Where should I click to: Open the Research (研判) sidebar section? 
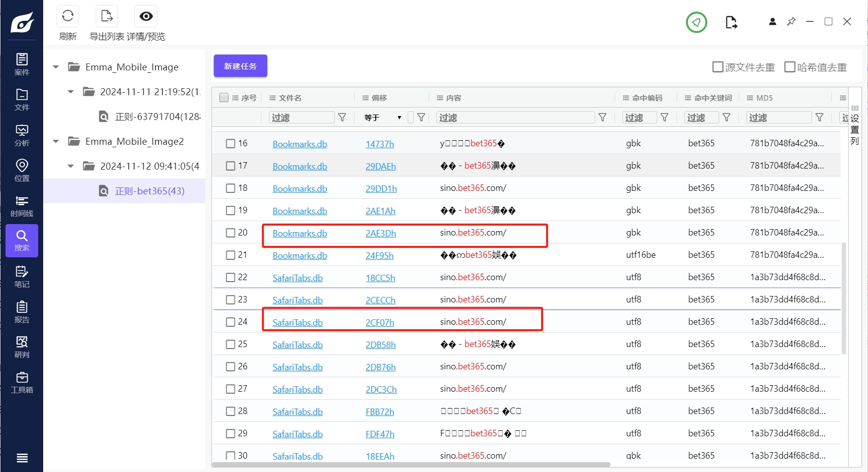pyautogui.click(x=22, y=347)
